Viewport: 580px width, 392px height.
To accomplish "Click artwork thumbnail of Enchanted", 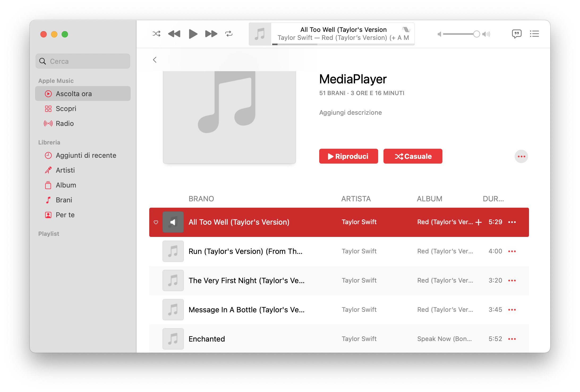I will pyautogui.click(x=173, y=339).
